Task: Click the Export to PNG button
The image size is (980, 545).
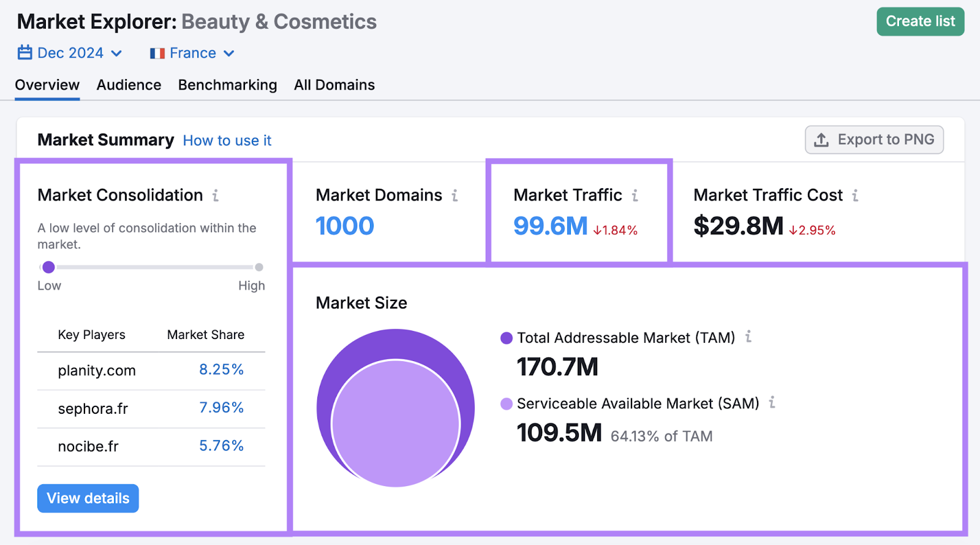Action: point(873,140)
